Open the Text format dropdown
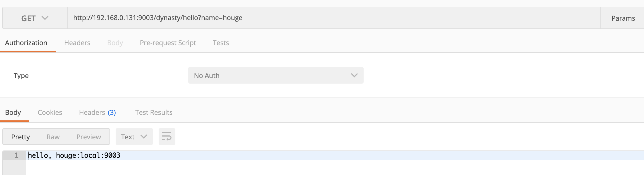 [134, 137]
